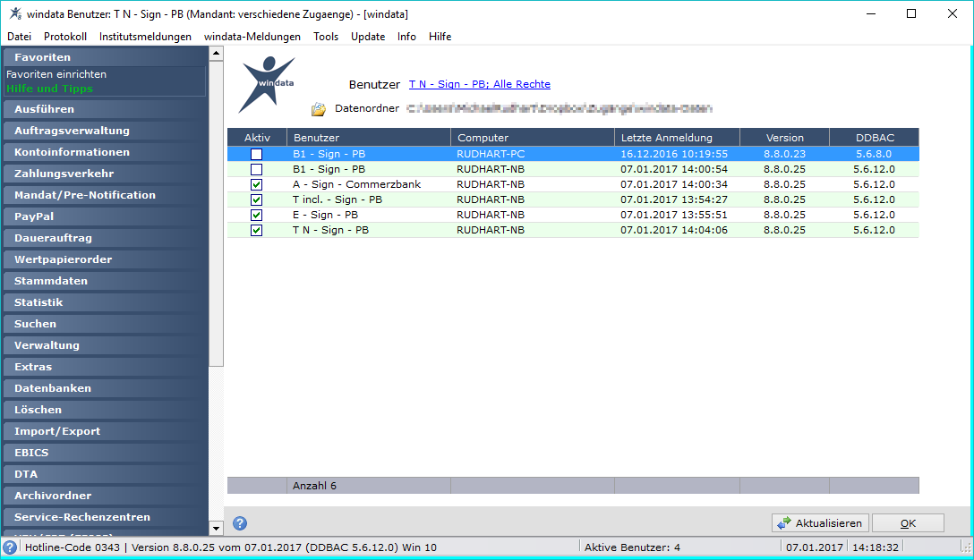Viewport: 974px width, 560px height.
Task: Click the Aktualisieren button
Action: (820, 523)
